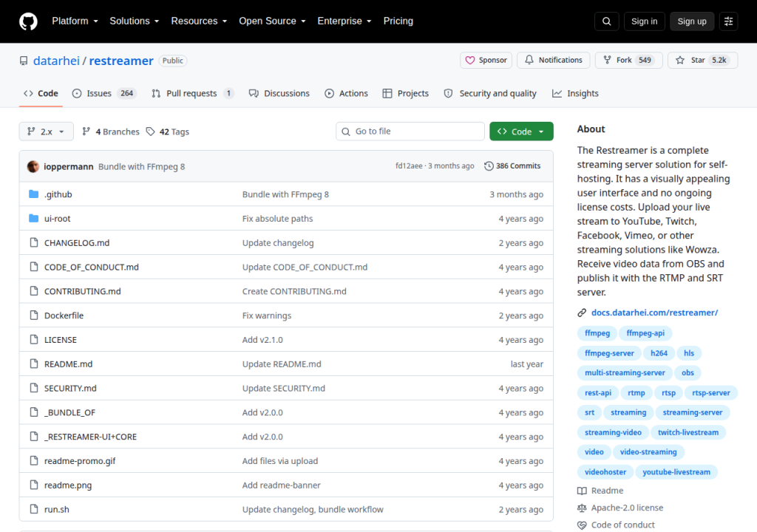757x532 pixels.
Task: Click the file icon beside readme.png
Action: pyautogui.click(x=34, y=485)
